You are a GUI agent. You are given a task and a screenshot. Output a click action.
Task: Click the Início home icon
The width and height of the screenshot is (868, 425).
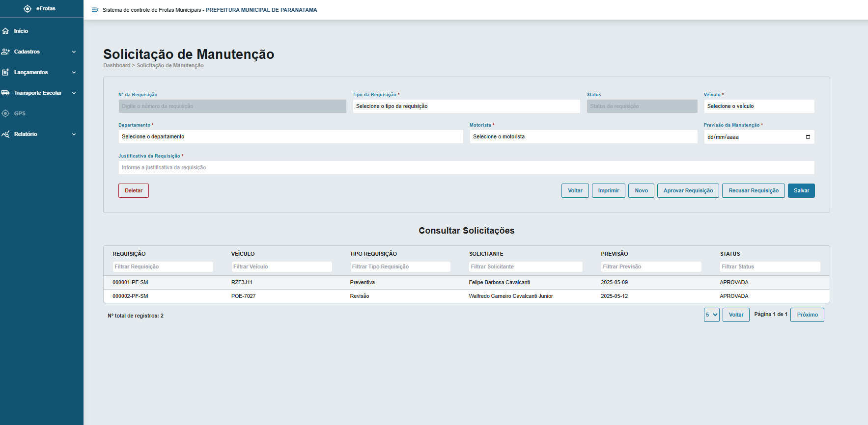(x=6, y=31)
